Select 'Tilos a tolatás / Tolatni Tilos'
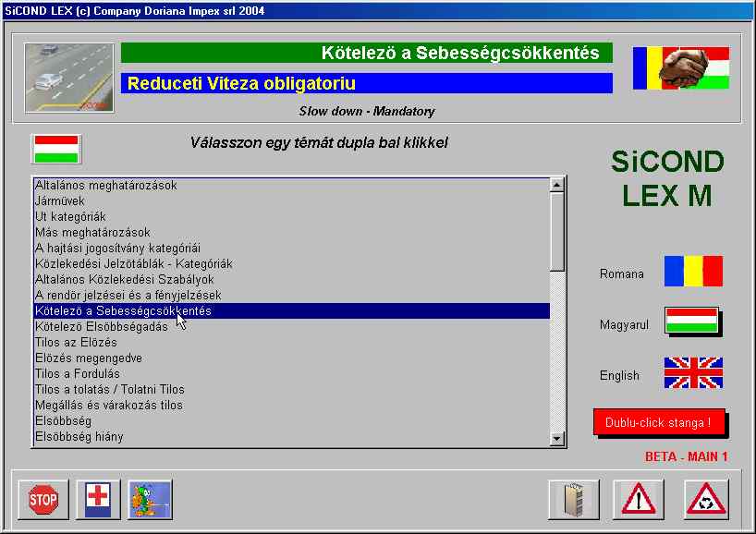The height and width of the screenshot is (534, 756). pos(292,390)
